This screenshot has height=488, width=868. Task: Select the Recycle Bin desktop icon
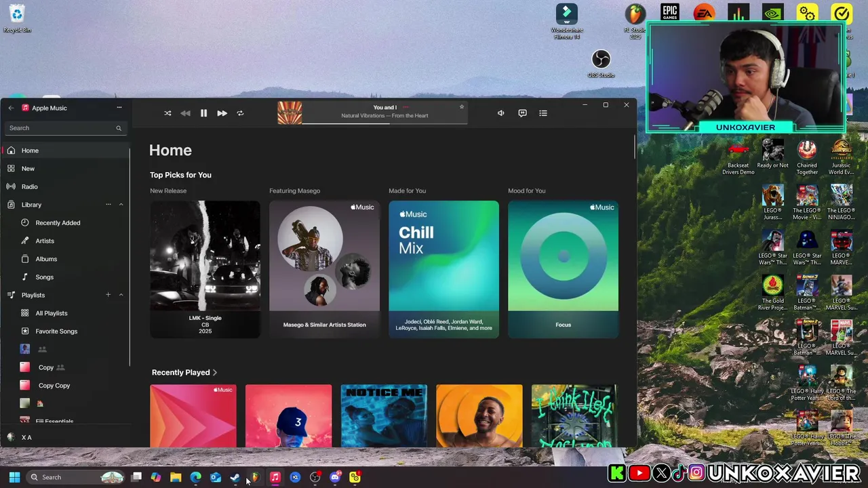(x=17, y=18)
